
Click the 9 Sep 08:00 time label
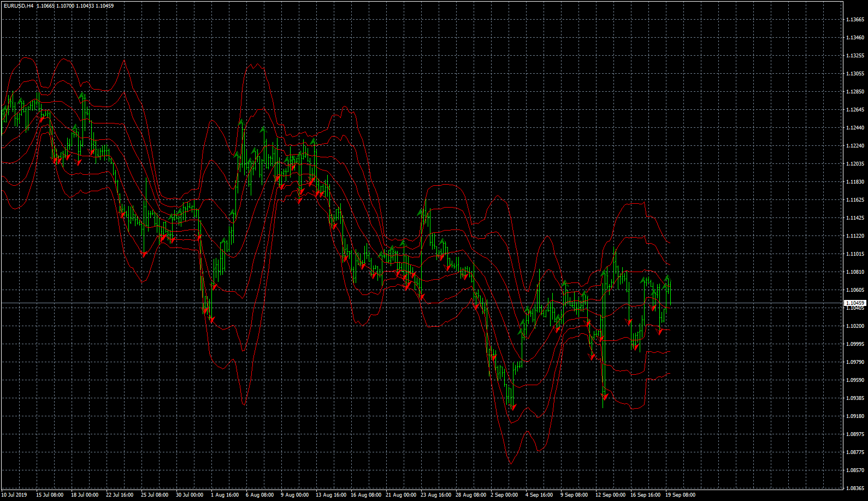[x=574, y=495]
